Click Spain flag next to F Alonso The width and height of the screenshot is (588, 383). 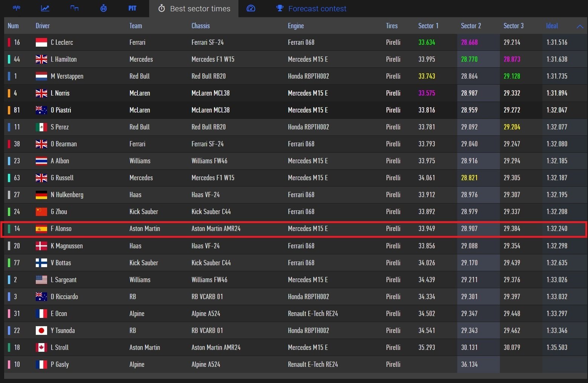[41, 228]
